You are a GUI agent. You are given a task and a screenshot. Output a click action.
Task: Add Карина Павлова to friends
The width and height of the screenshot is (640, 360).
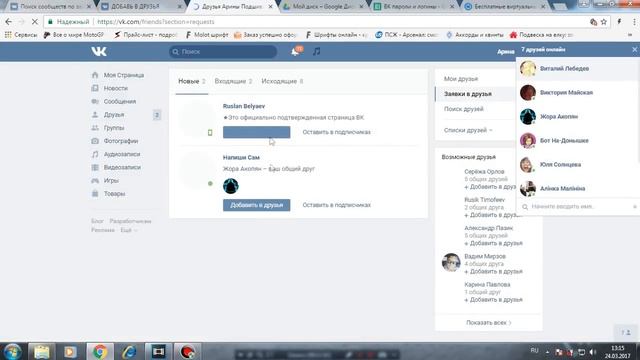pyautogui.click(x=493, y=300)
